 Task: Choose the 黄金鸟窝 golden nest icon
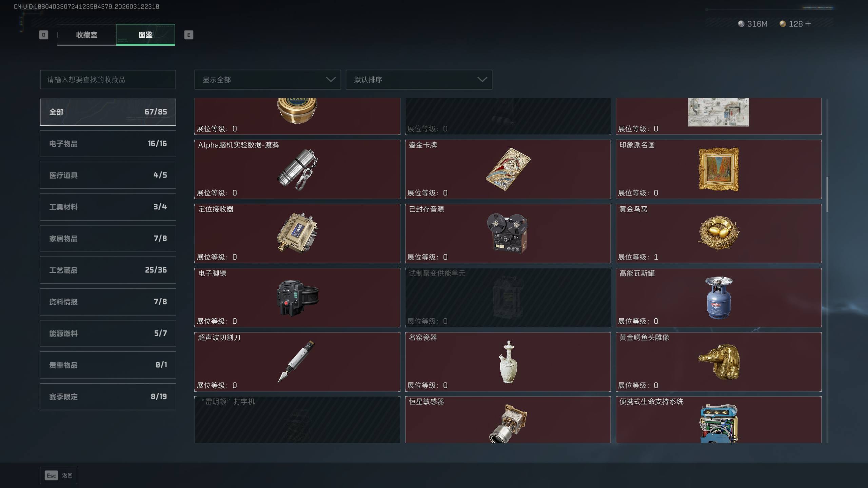pos(718,233)
